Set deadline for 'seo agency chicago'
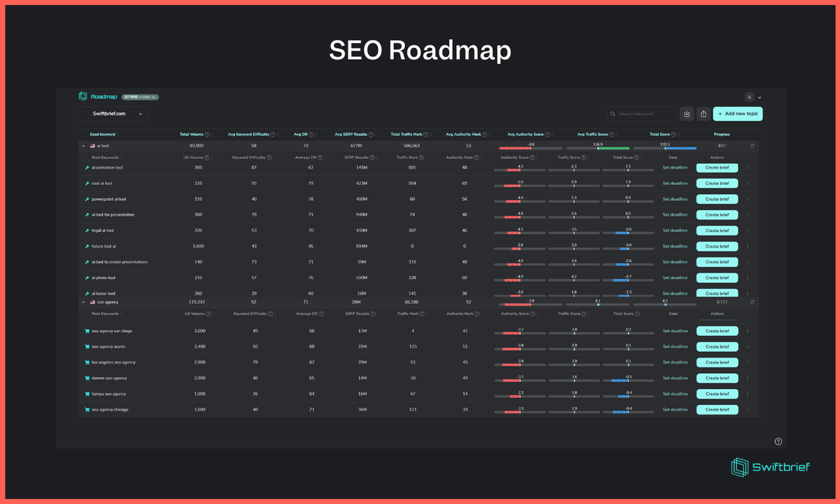 click(675, 409)
